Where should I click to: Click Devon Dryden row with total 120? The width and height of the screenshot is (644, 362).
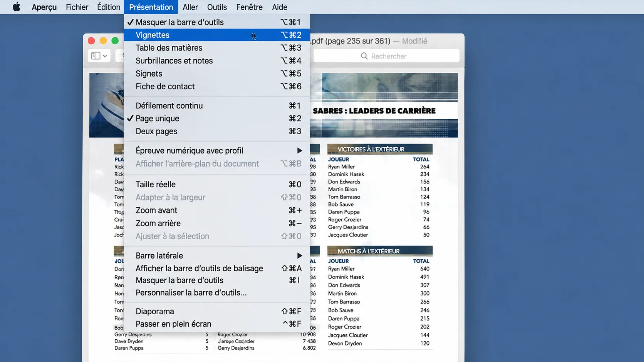click(379, 344)
